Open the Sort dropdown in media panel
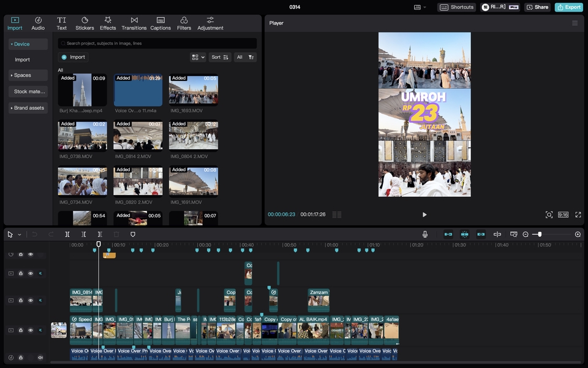 pyautogui.click(x=220, y=57)
